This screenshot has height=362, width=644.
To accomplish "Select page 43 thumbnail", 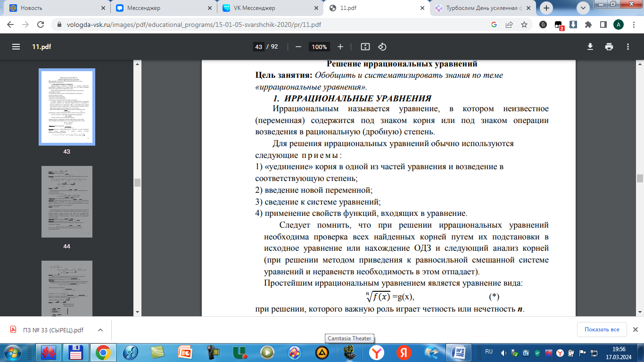I will [x=67, y=107].
